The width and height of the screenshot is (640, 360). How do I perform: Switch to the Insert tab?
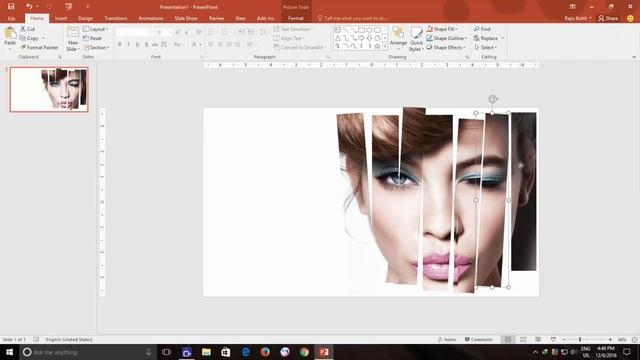[x=61, y=18]
